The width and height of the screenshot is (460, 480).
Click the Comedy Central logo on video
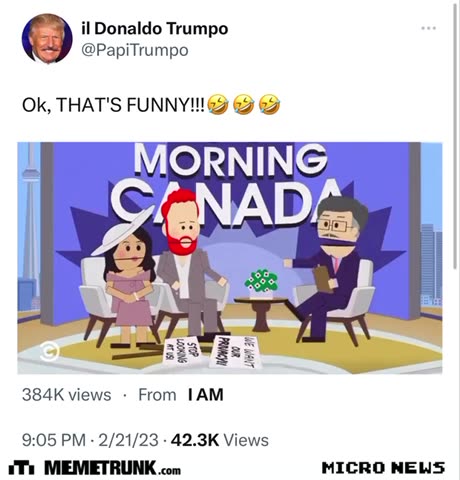pos(50,351)
